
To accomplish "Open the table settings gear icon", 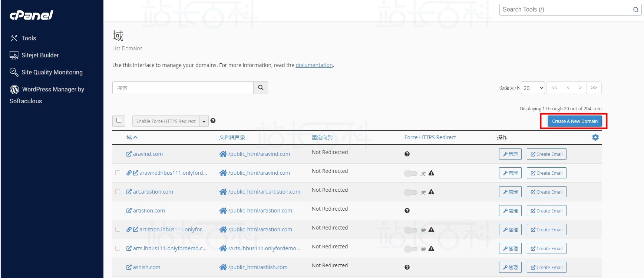I will [x=595, y=137].
